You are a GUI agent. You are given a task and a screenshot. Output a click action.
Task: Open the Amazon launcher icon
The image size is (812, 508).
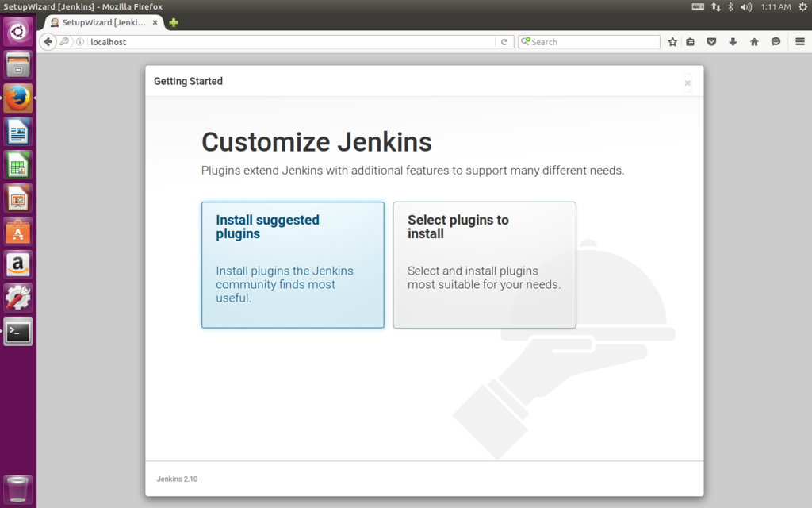17,264
